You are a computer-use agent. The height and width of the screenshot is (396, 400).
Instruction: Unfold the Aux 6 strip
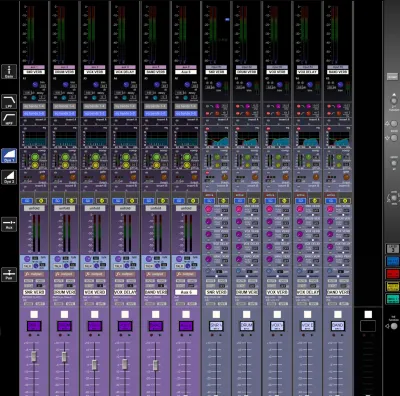pyautogui.click(x=186, y=208)
